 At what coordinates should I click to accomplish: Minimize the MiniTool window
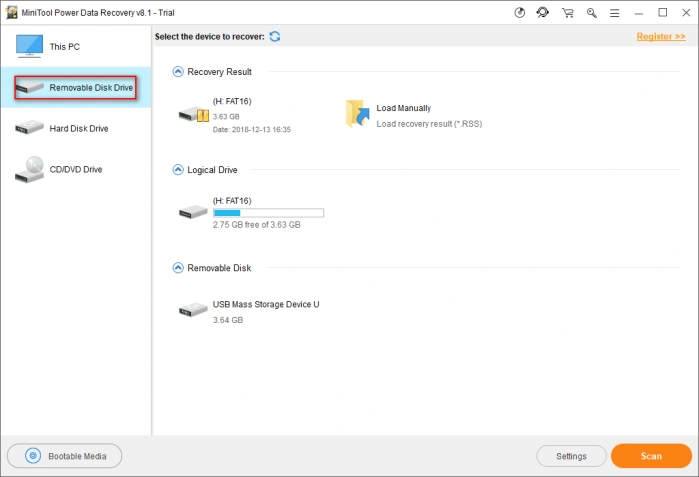click(639, 13)
